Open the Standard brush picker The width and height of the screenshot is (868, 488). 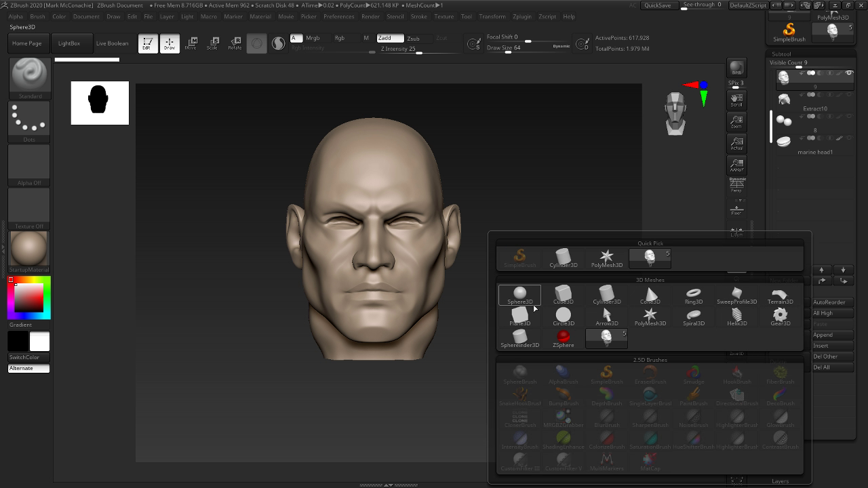tap(29, 78)
